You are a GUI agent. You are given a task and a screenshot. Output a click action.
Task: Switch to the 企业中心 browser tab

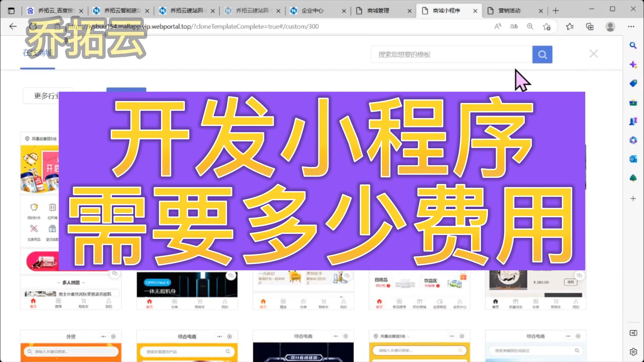click(x=317, y=11)
